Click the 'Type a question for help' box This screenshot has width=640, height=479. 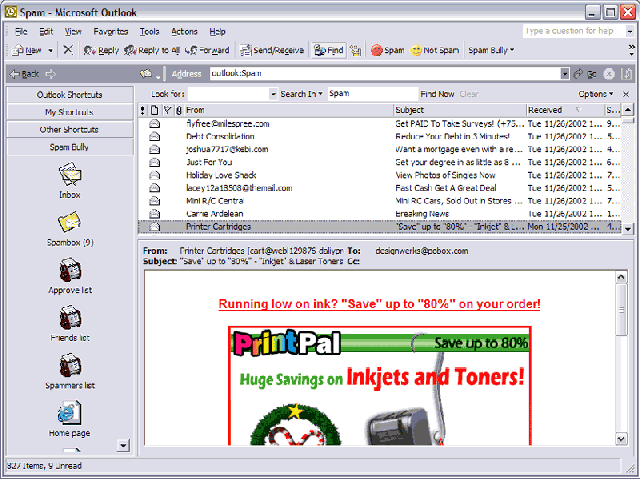pos(574,31)
